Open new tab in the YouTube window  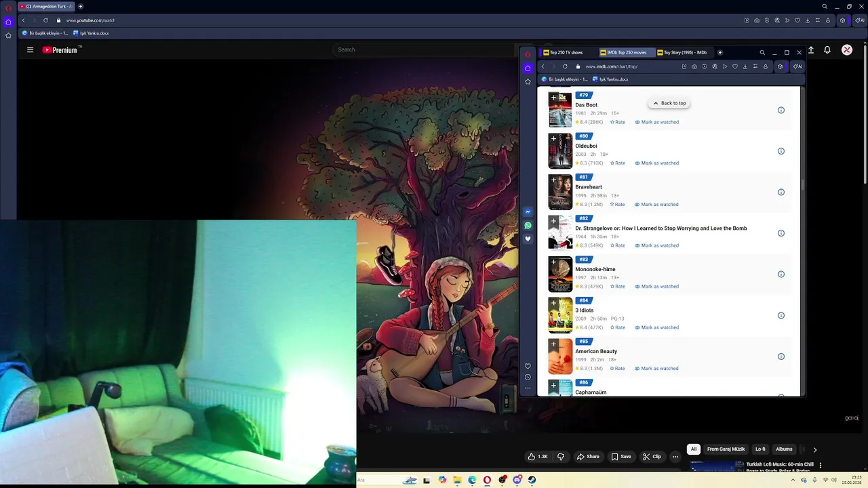click(81, 6)
